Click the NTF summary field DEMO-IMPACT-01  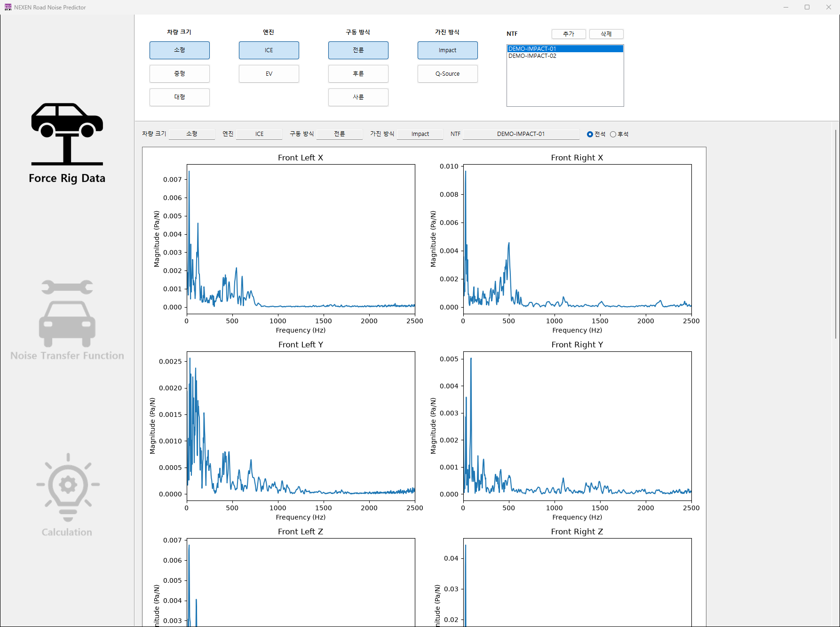(521, 134)
